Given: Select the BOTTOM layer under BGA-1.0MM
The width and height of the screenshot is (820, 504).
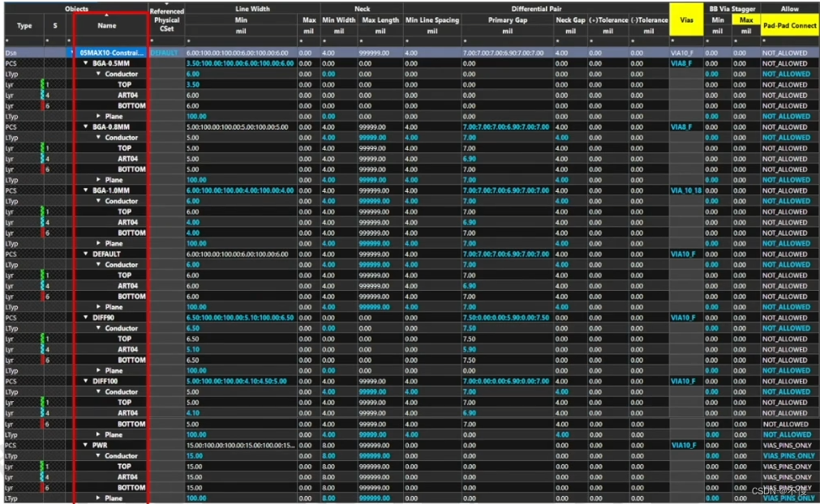Looking at the screenshot, I should [131, 233].
